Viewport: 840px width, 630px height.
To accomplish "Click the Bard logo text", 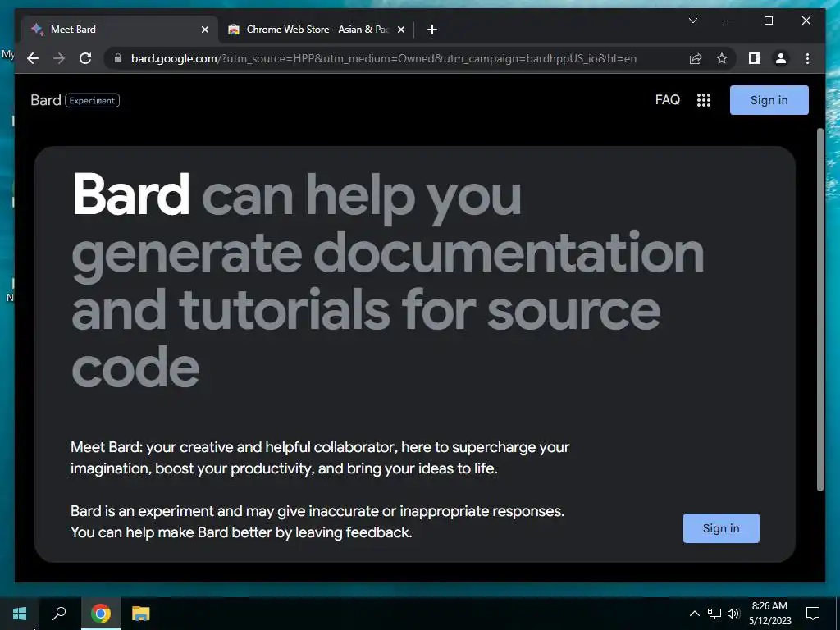I will [x=46, y=100].
